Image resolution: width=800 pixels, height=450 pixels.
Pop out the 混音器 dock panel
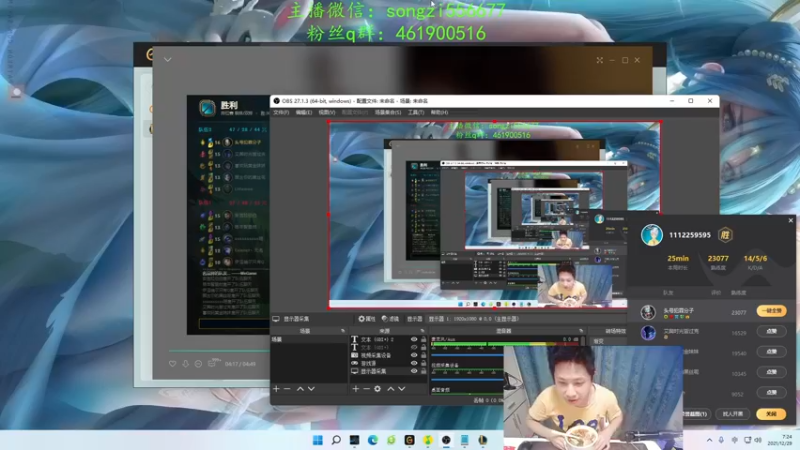click(581, 331)
